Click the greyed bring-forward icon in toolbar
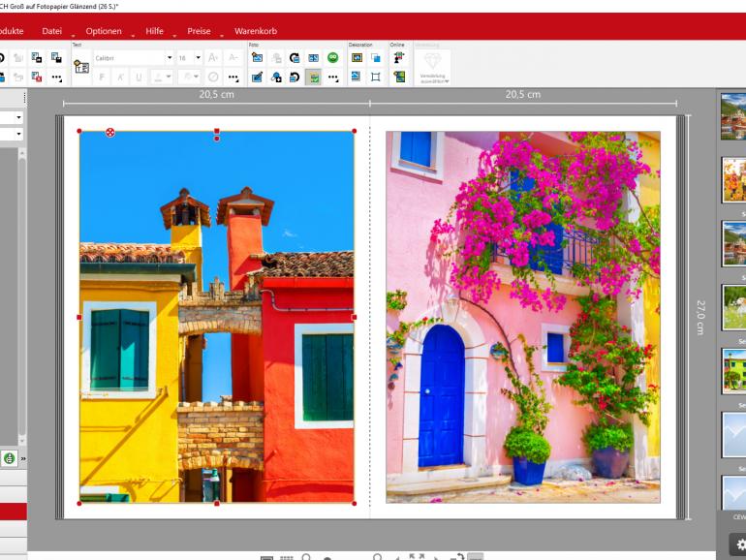 tap(18, 58)
